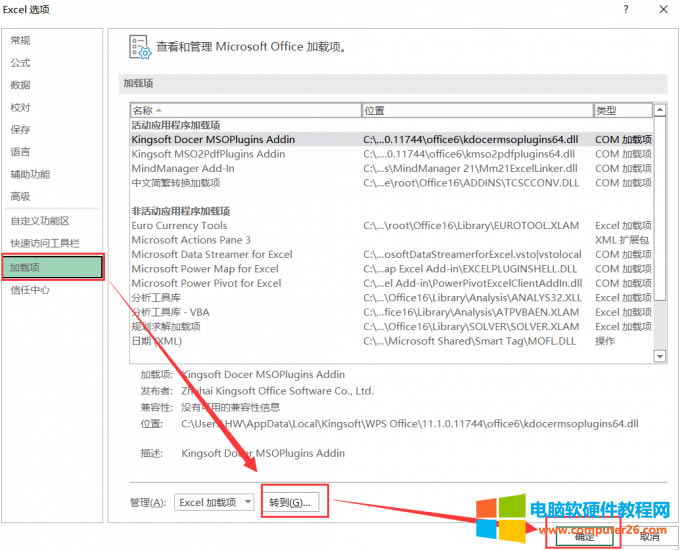This screenshot has height=550, width=680.
Task: Open the 自定义功能区 category
Action: (40, 220)
